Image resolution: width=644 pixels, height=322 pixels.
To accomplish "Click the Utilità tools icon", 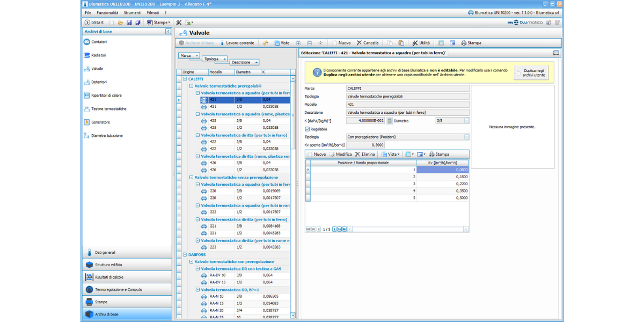I will (x=415, y=43).
